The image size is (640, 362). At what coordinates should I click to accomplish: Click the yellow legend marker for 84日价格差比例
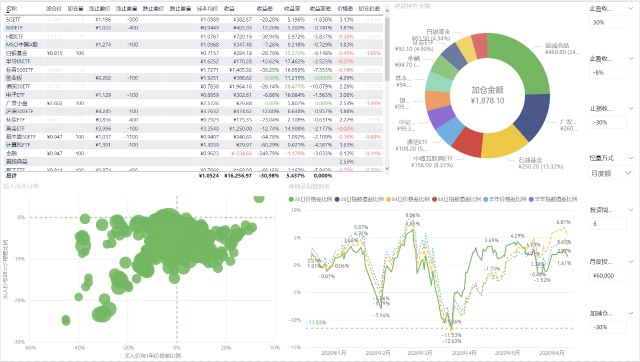pyautogui.click(x=389, y=200)
